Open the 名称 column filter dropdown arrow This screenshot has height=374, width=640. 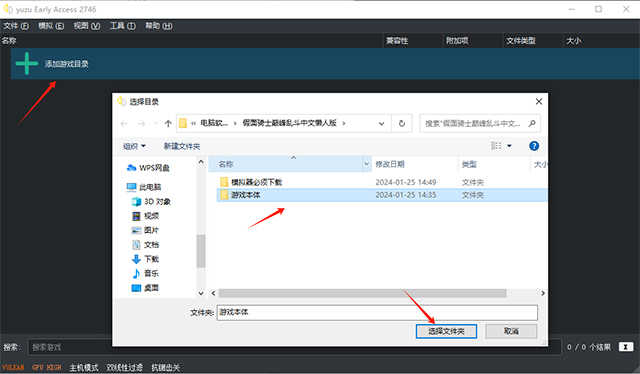click(366, 164)
